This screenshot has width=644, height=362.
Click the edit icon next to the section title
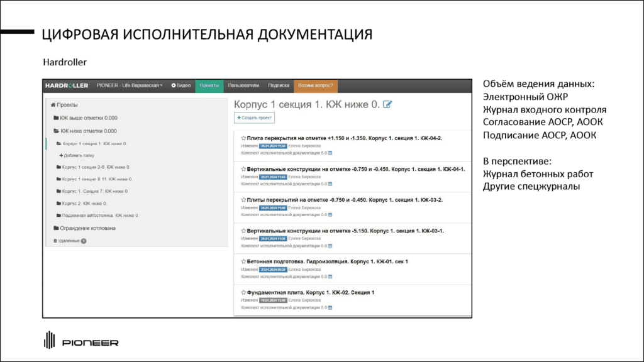point(387,104)
